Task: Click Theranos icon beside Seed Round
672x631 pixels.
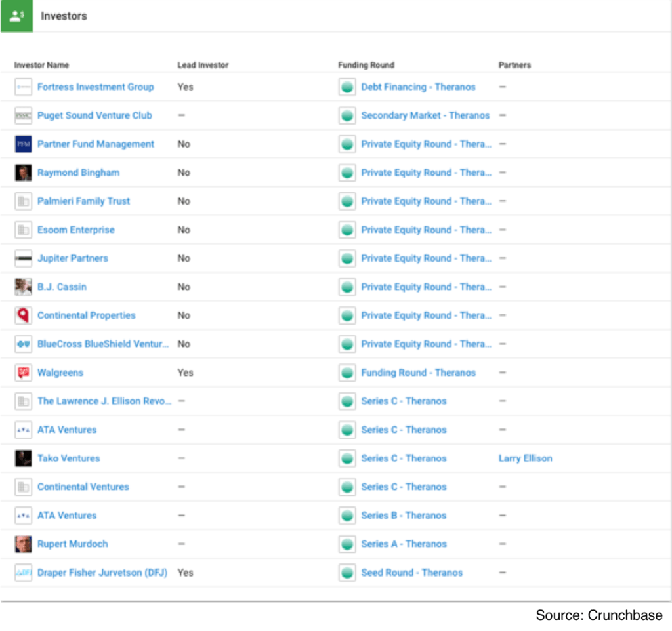Action: pyautogui.click(x=347, y=573)
